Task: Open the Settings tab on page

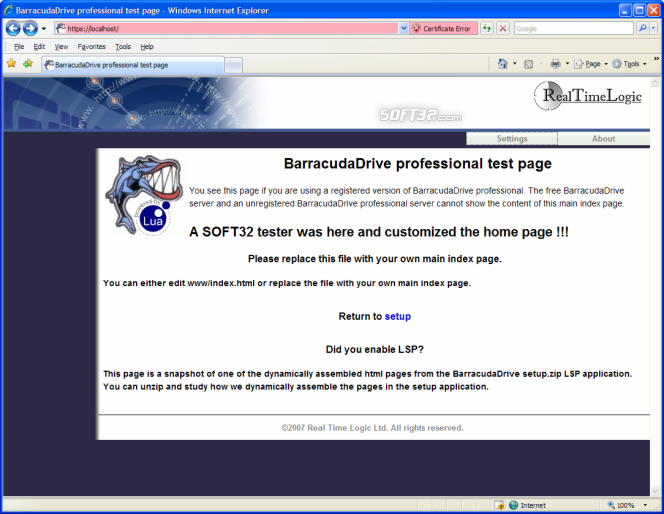Action: click(x=512, y=138)
